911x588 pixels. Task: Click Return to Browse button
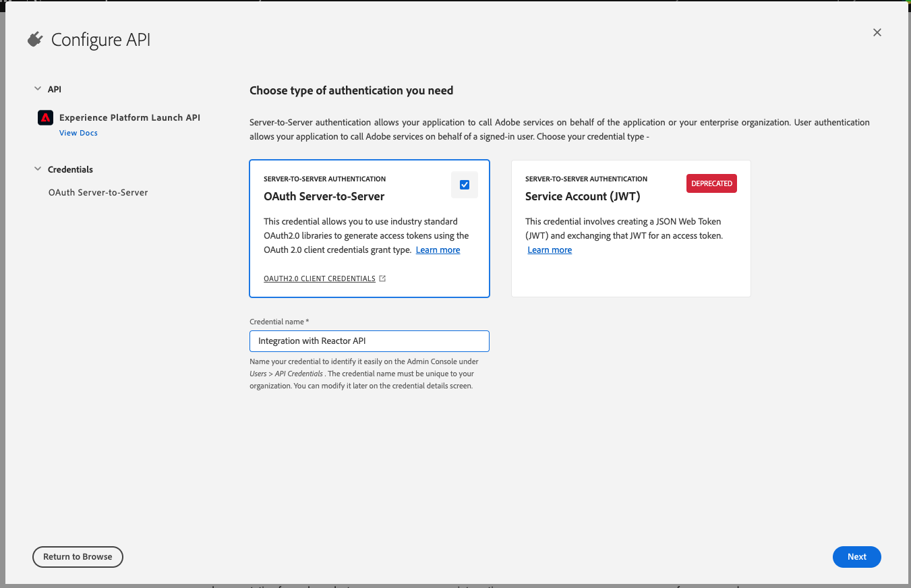point(78,557)
